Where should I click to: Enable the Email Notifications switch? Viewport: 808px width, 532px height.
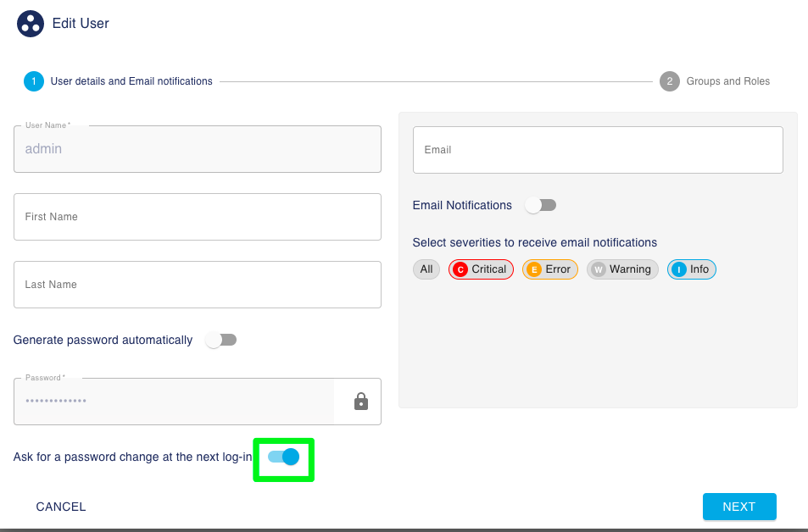pyautogui.click(x=540, y=205)
